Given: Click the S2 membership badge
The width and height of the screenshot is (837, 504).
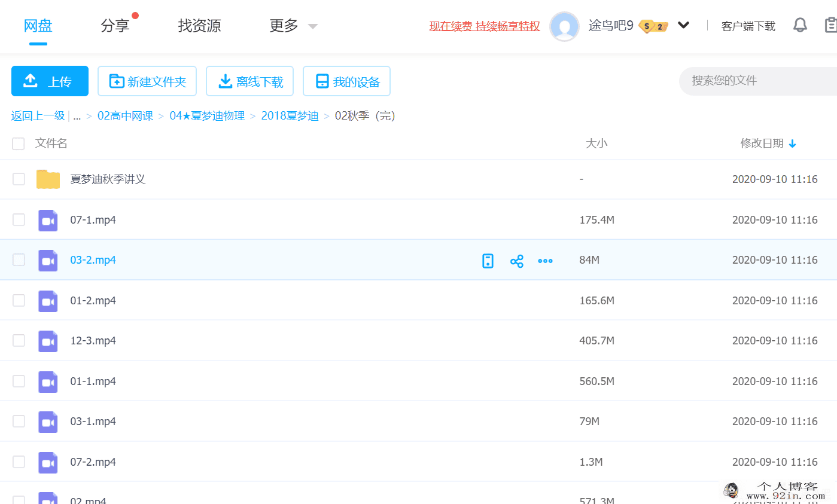Looking at the screenshot, I should [653, 26].
